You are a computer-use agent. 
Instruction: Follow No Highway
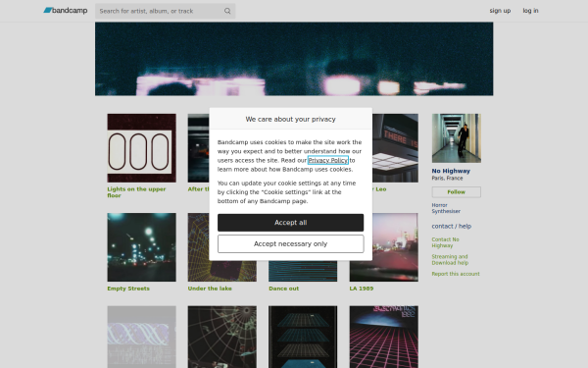(x=457, y=192)
